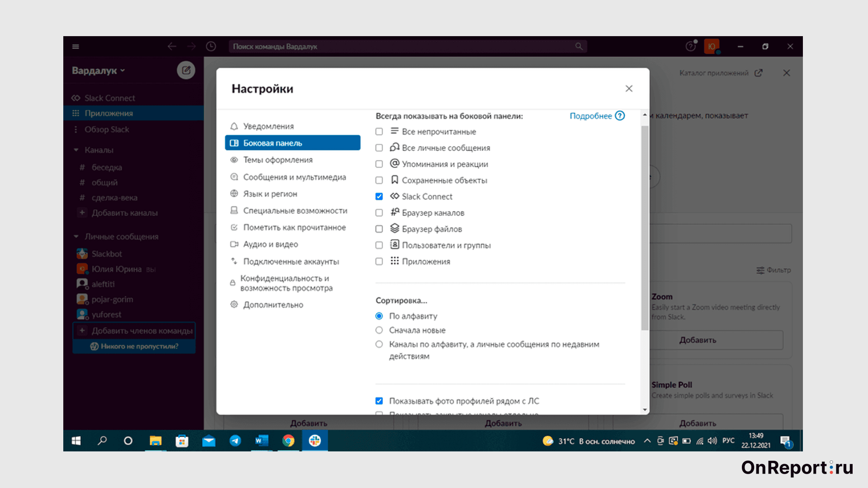The height and width of the screenshot is (488, 868).
Task: Uncheck Slack Connect checkbox
Action: point(379,197)
